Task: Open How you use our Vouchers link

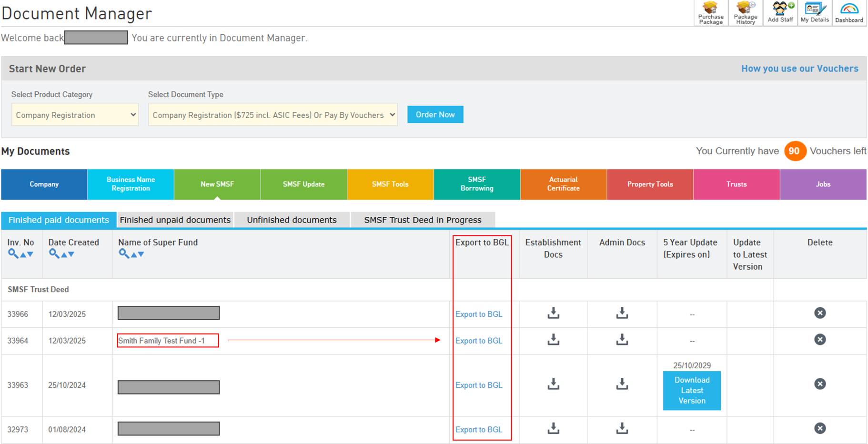Action: (799, 69)
